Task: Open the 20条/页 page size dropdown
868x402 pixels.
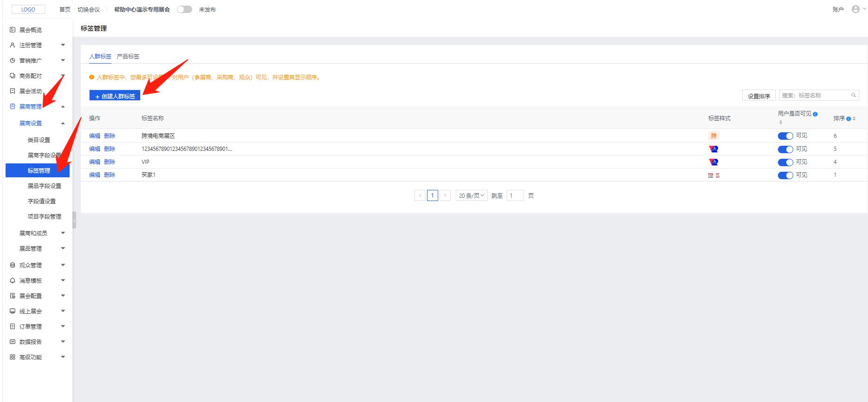Action: coord(472,195)
